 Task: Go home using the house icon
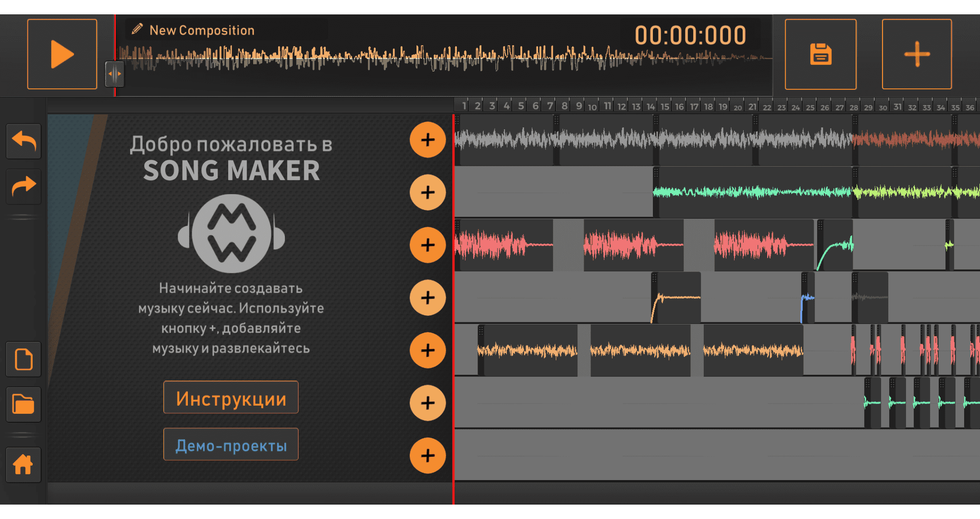[x=24, y=465]
